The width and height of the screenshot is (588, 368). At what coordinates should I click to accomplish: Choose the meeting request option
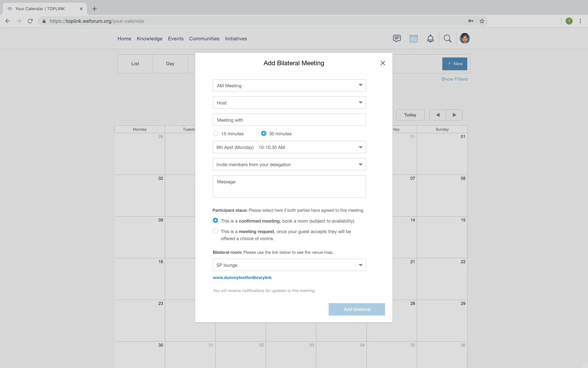coord(215,231)
